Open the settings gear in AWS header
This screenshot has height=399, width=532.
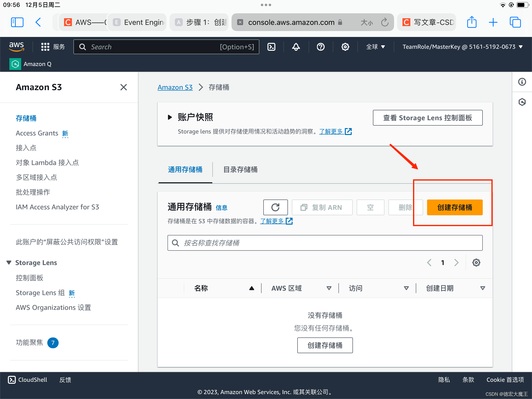pyautogui.click(x=345, y=47)
